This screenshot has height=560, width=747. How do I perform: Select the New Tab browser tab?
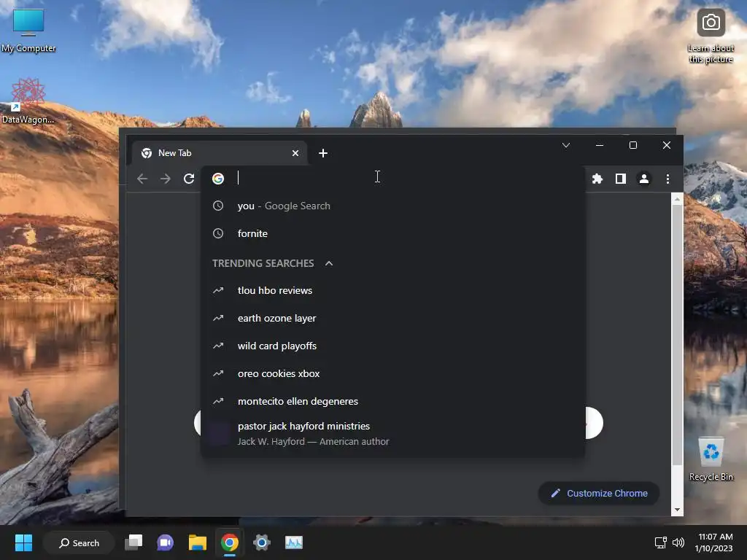(x=219, y=153)
